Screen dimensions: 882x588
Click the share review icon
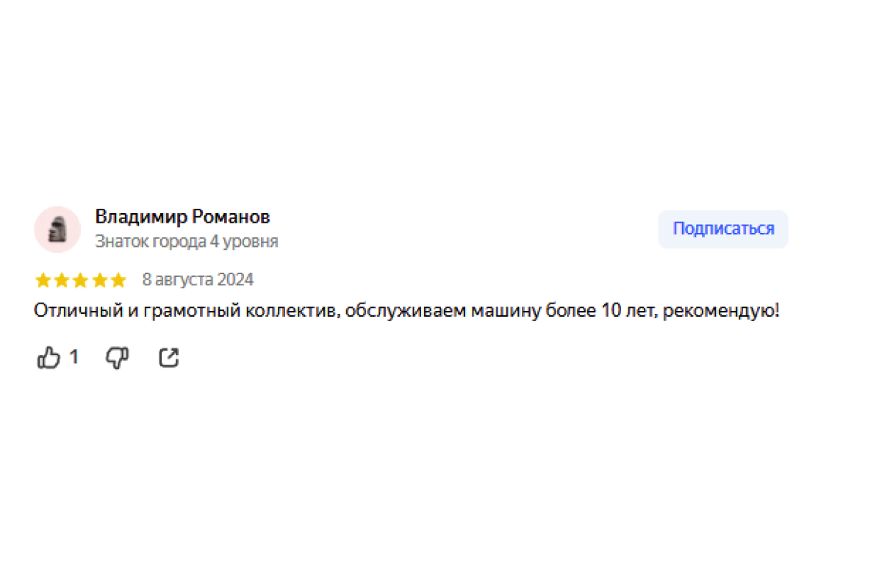(x=169, y=358)
